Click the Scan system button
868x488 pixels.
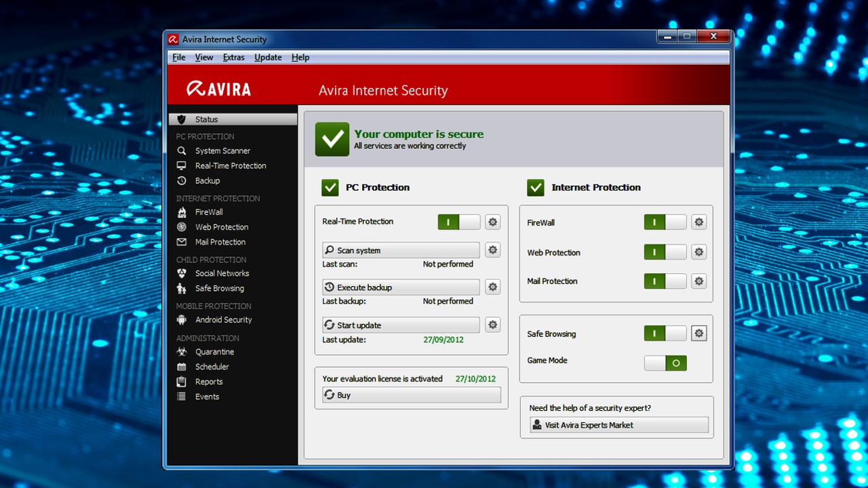[401, 250]
